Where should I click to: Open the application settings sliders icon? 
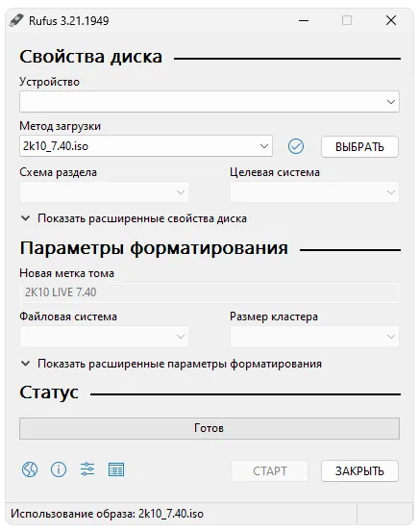pos(87,469)
